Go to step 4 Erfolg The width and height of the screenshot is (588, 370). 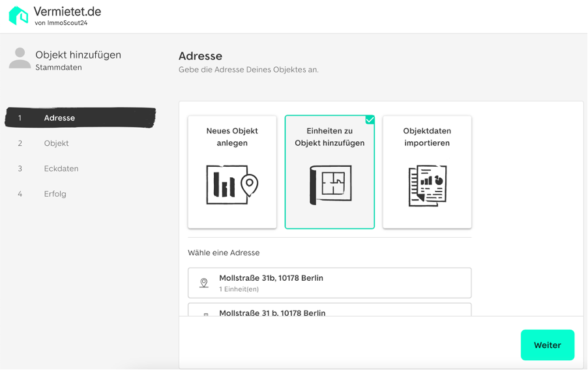click(x=55, y=194)
